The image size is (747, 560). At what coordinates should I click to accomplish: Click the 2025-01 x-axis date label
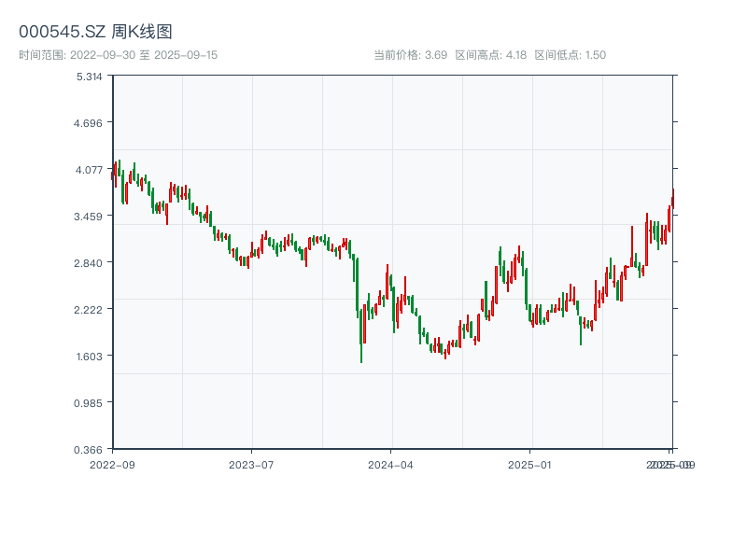tap(531, 464)
